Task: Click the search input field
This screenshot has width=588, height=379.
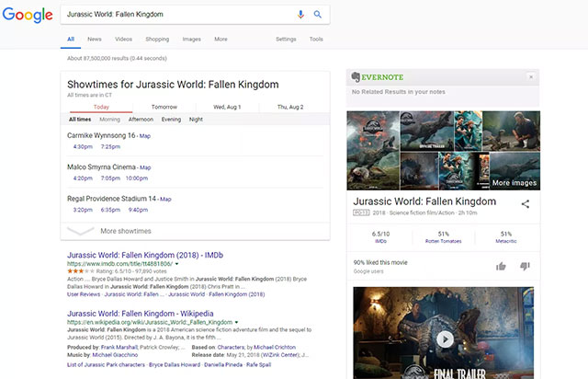Action: [x=175, y=15]
